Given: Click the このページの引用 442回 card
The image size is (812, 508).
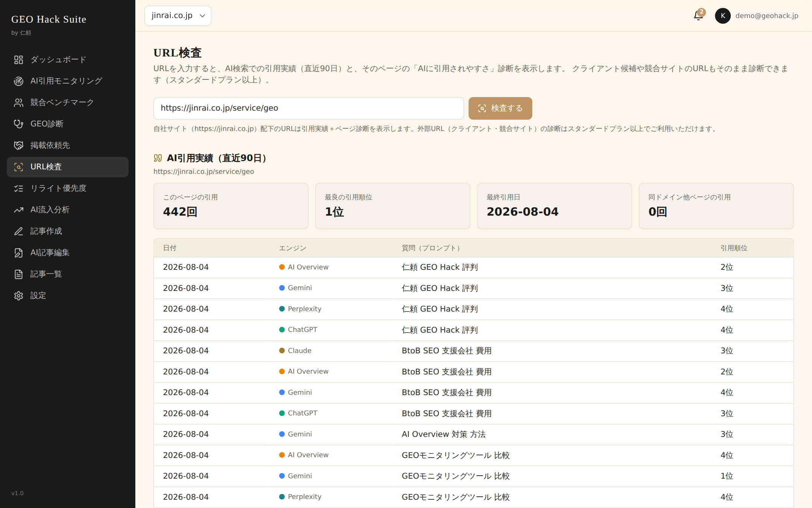Looking at the screenshot, I should tap(231, 206).
